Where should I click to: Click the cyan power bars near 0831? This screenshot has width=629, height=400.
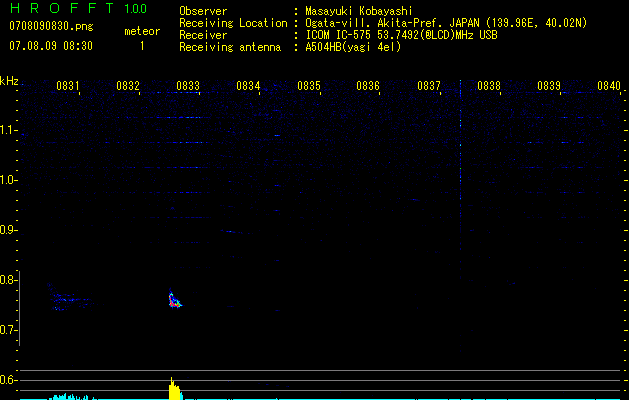tap(72, 396)
